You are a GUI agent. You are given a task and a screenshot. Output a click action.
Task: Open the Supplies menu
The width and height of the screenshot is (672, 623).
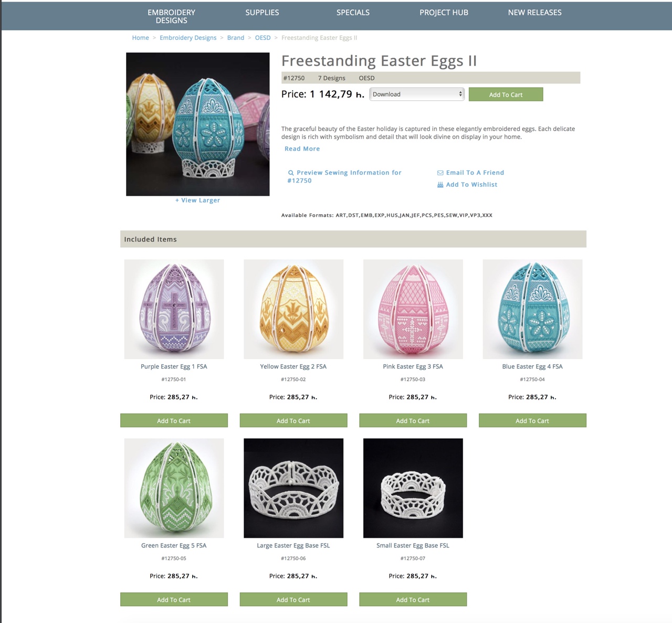click(262, 13)
